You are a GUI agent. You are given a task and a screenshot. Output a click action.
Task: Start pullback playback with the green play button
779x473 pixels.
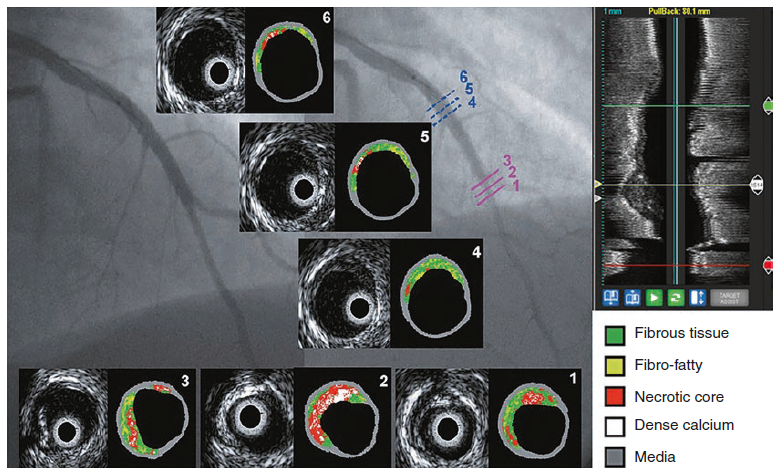[654, 298]
